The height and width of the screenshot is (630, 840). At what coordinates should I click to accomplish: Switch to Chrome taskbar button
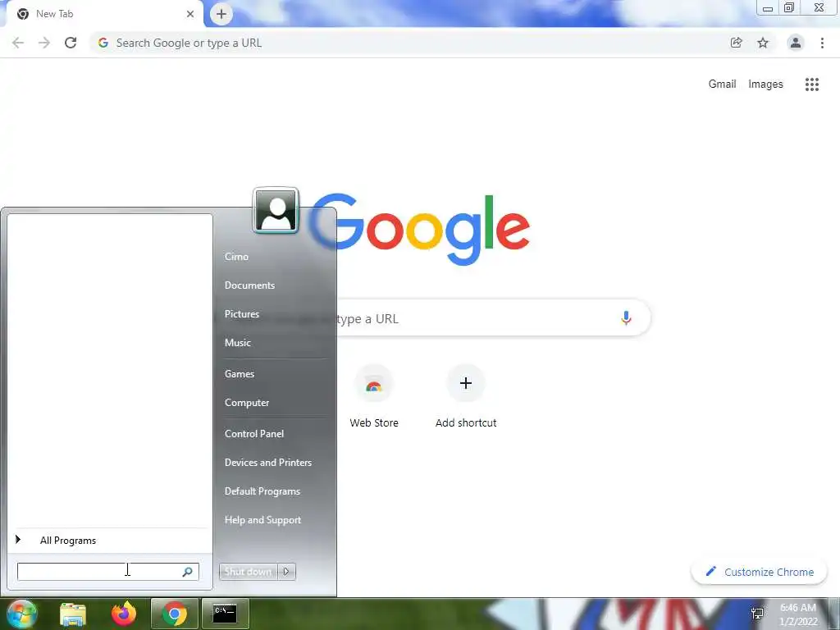click(x=174, y=614)
